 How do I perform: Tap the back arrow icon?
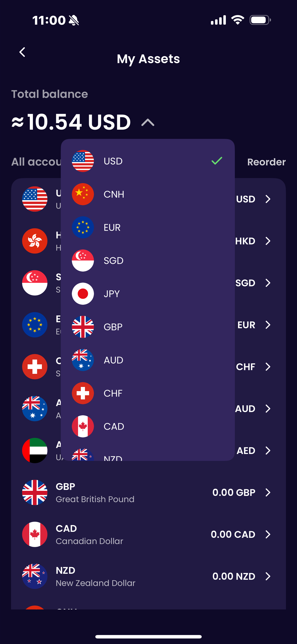[22, 52]
